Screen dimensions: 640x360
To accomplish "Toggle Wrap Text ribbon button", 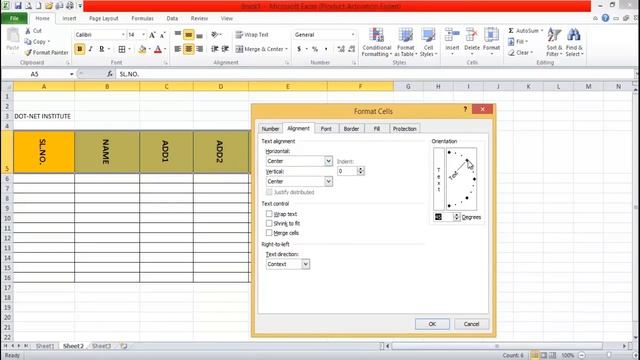I will [252, 35].
